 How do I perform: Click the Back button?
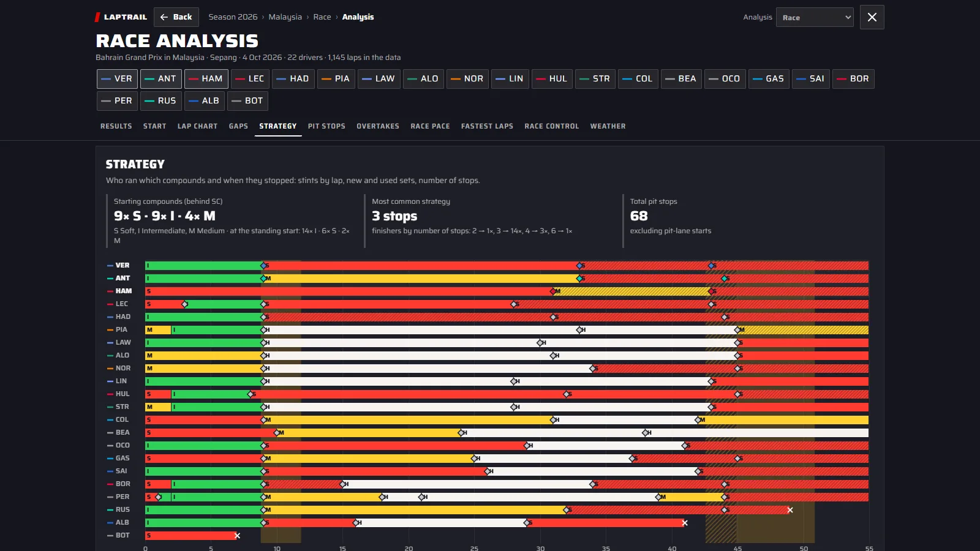coord(176,17)
